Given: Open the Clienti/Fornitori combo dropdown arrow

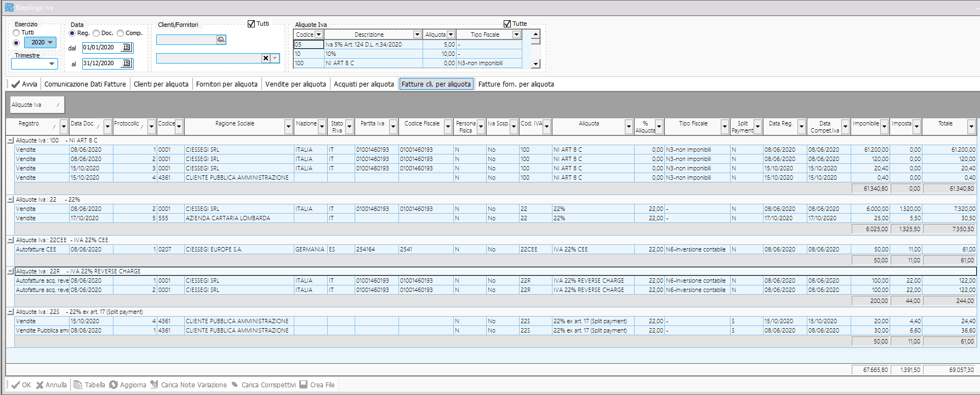Looking at the screenshot, I should click(275, 58).
